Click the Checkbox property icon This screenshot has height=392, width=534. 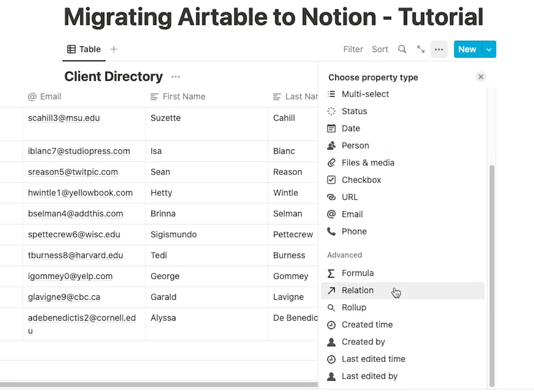[331, 180]
